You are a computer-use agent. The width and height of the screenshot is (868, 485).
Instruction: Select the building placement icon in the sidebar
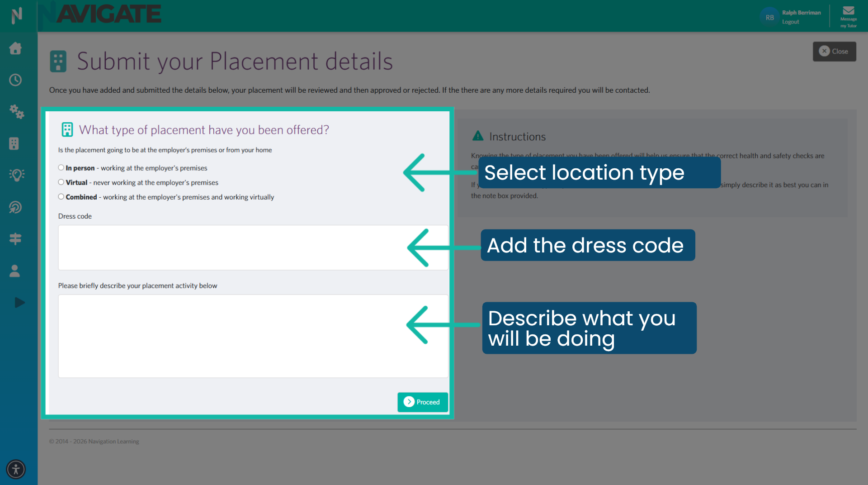click(14, 143)
